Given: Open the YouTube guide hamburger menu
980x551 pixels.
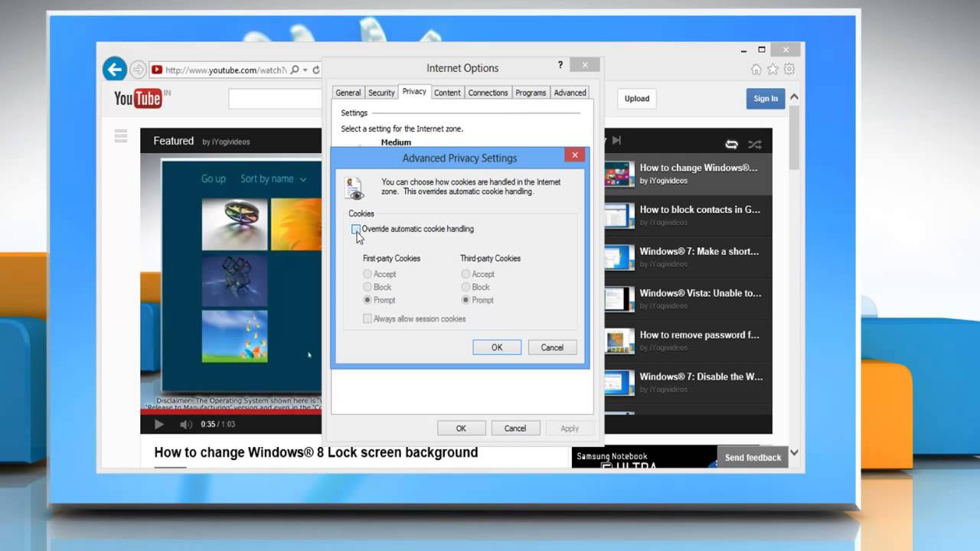Looking at the screenshot, I should click(120, 136).
